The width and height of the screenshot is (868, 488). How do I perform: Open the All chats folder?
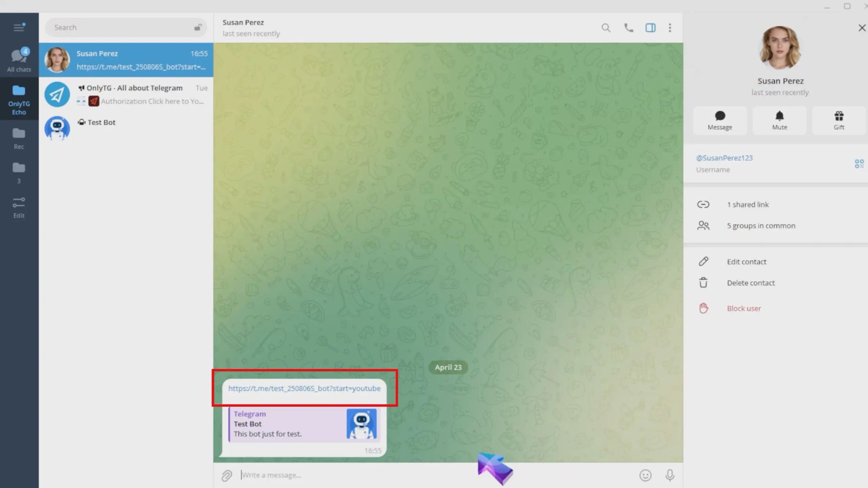[x=19, y=60]
